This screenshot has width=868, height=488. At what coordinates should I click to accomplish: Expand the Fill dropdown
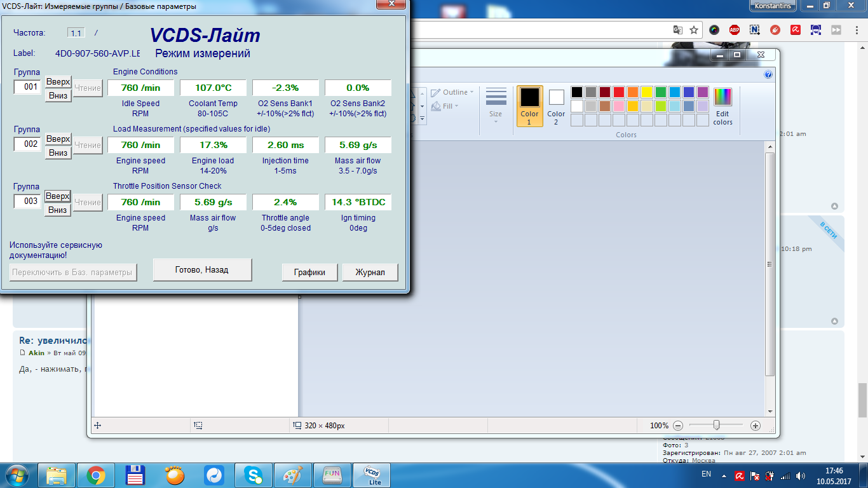(x=445, y=106)
